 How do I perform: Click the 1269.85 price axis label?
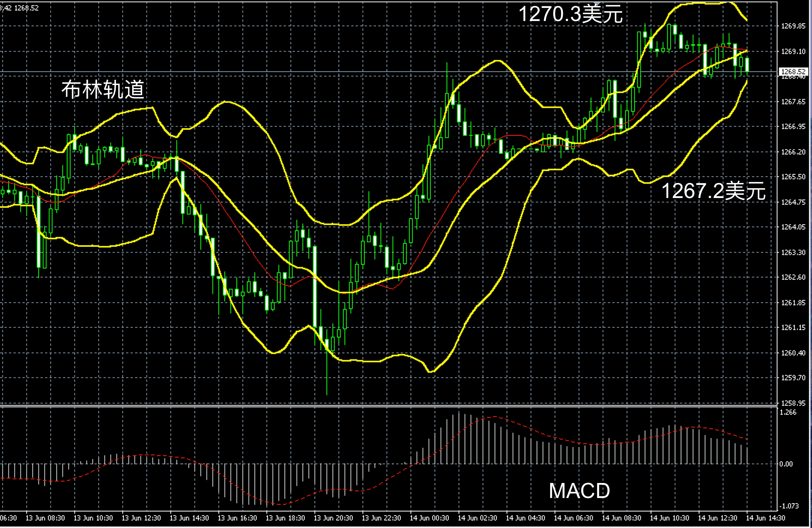coord(793,26)
